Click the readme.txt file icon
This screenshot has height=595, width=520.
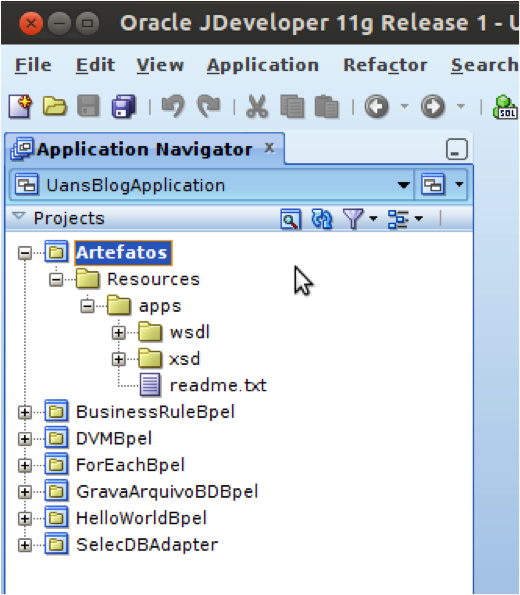(150, 385)
